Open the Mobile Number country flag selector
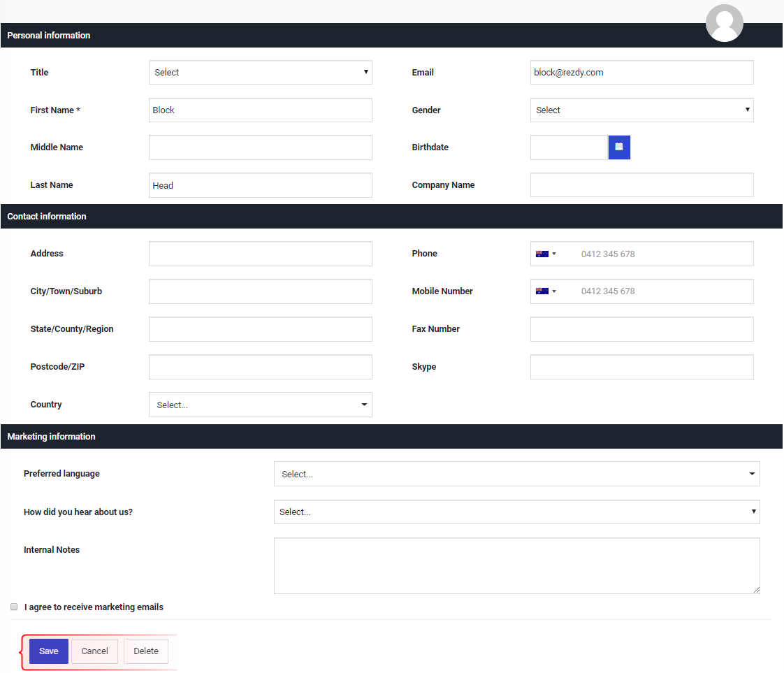This screenshot has width=784, height=673. click(x=546, y=291)
